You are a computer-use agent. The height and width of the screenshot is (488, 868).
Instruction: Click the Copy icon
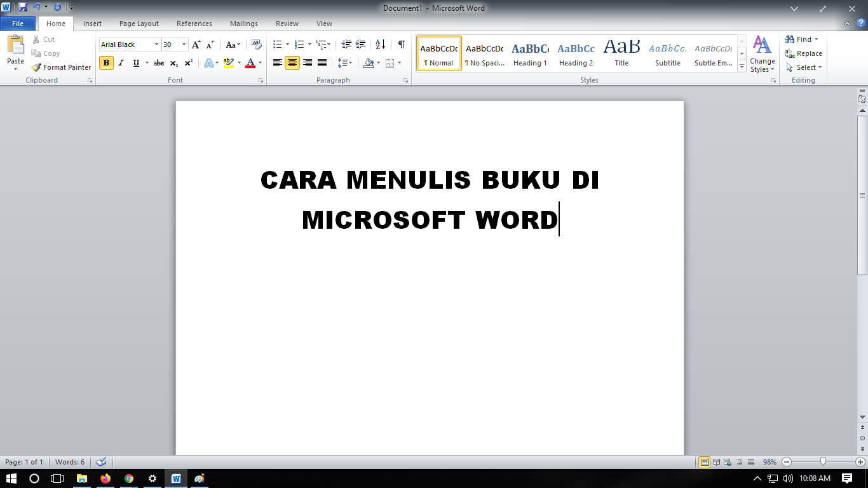pyautogui.click(x=36, y=53)
